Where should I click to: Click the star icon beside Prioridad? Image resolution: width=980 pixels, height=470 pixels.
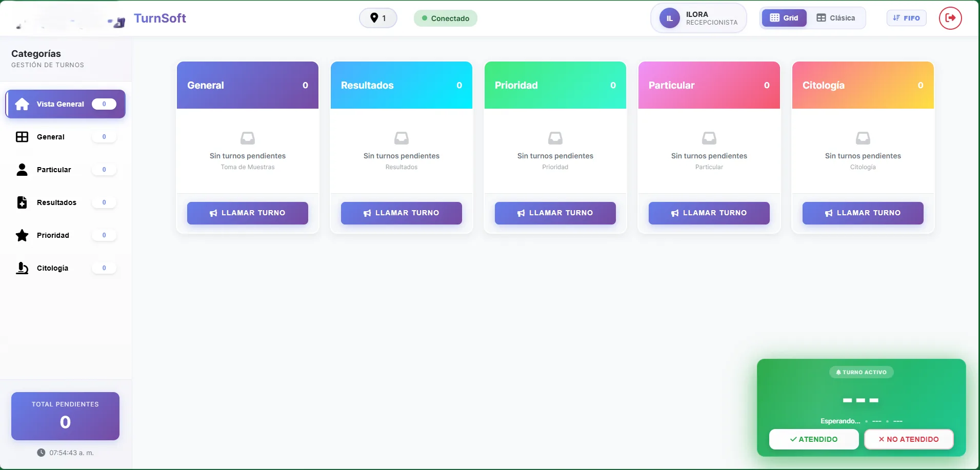[x=22, y=235]
